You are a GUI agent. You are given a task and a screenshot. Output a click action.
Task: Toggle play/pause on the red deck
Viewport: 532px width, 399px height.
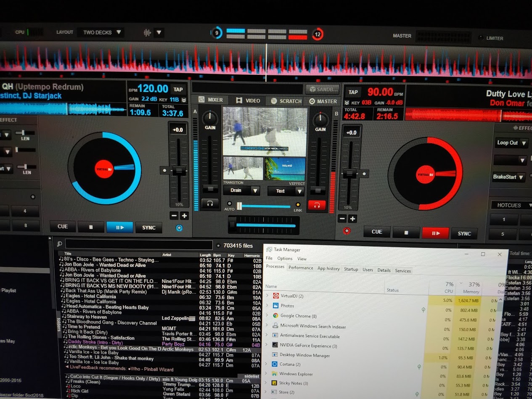click(435, 233)
